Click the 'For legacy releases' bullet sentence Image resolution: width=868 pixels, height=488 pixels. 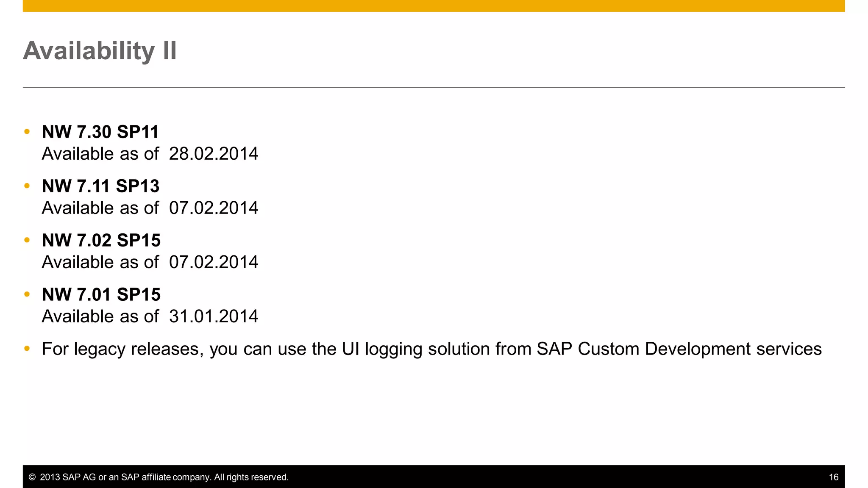click(432, 349)
